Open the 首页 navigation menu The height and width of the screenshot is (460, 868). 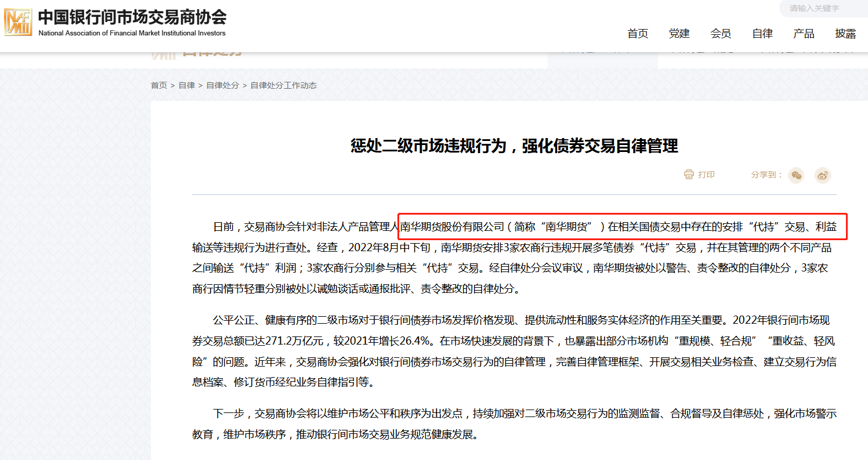[x=638, y=34]
